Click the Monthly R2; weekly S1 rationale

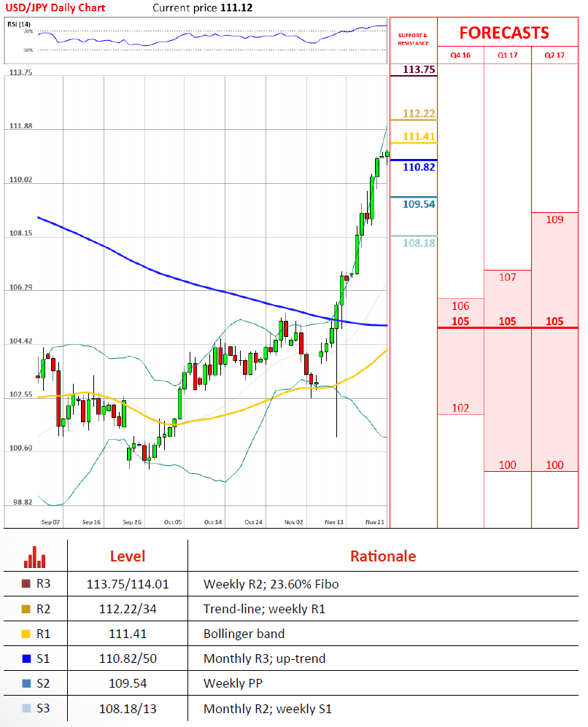(x=268, y=709)
